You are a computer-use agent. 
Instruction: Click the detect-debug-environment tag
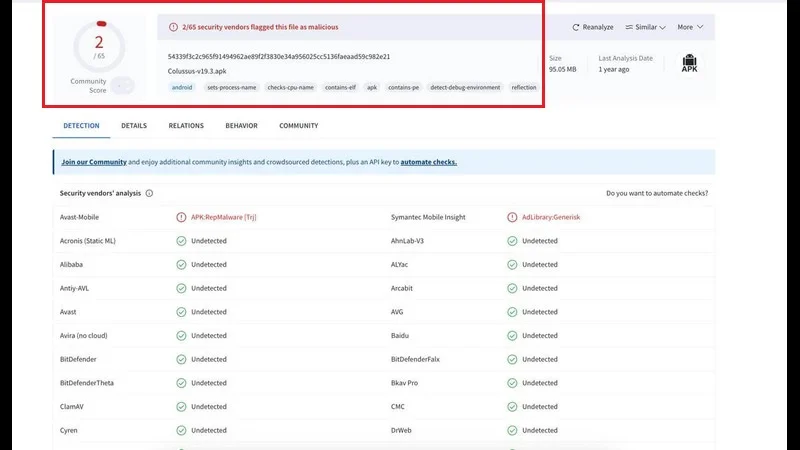click(465, 87)
